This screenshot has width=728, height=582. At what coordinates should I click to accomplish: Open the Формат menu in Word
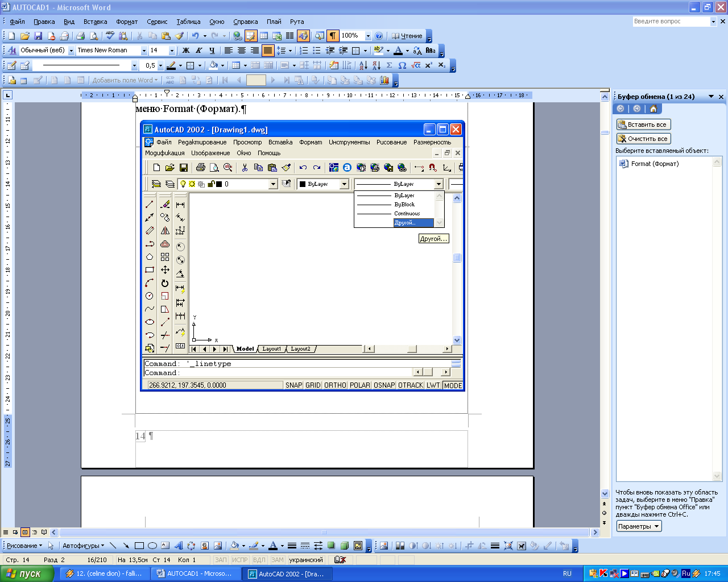tap(127, 22)
